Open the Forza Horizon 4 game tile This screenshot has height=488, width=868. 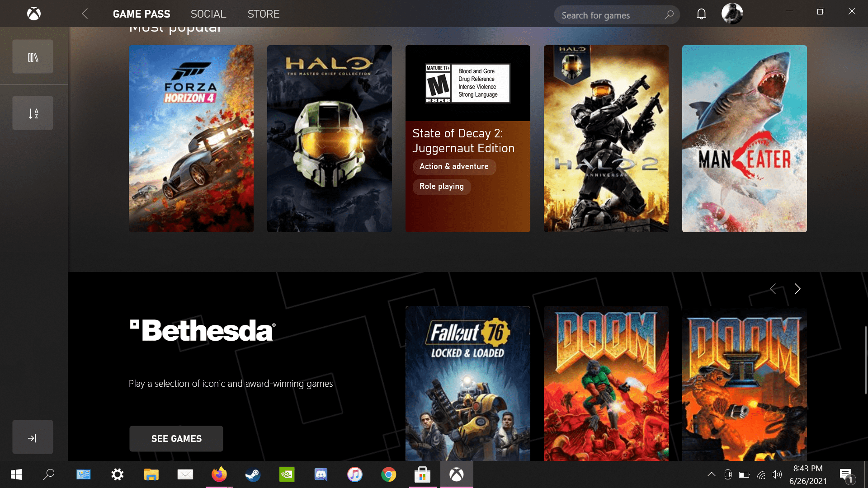(191, 139)
